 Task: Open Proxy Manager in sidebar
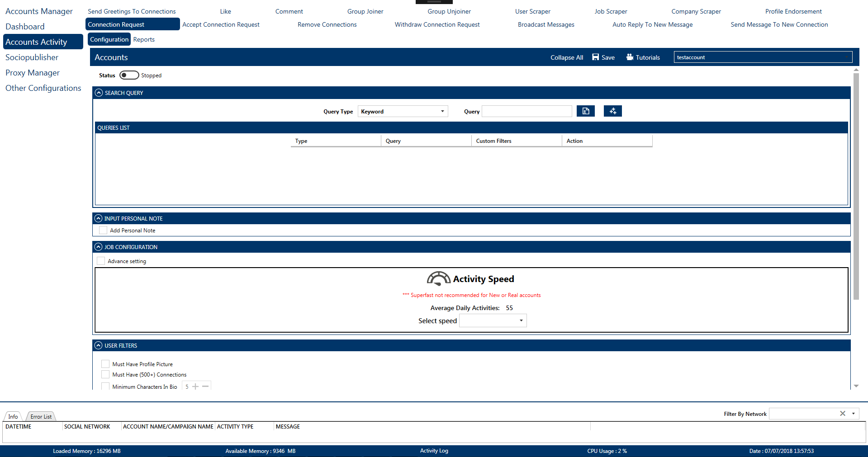[33, 73]
